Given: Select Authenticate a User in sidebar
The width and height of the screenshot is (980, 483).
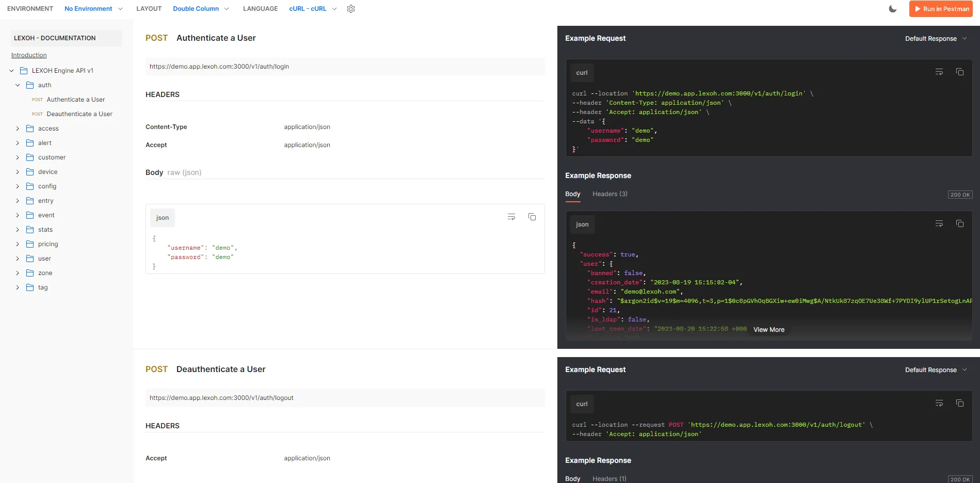Looking at the screenshot, I should click(75, 100).
